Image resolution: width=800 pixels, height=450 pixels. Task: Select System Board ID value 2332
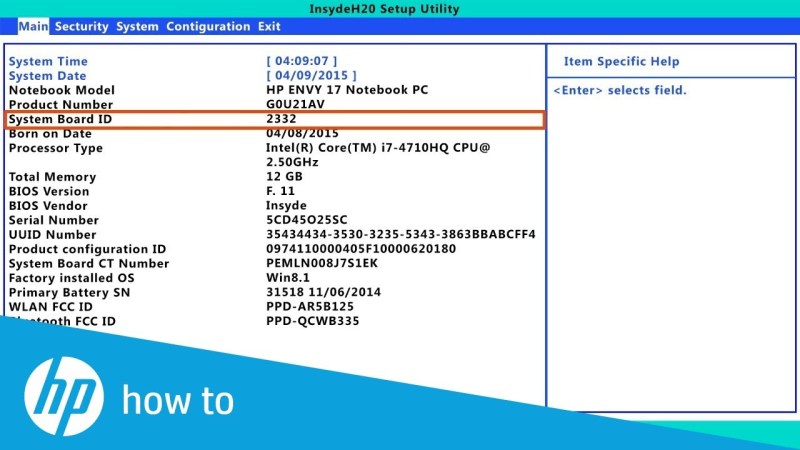pyautogui.click(x=281, y=118)
